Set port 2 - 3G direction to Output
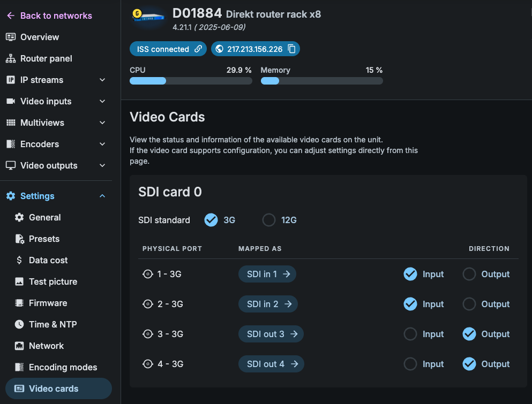Image resolution: width=532 pixels, height=404 pixels. click(469, 304)
